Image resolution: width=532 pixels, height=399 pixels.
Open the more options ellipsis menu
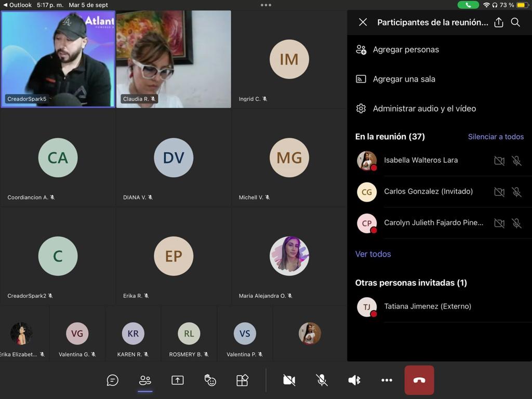pyautogui.click(x=387, y=380)
